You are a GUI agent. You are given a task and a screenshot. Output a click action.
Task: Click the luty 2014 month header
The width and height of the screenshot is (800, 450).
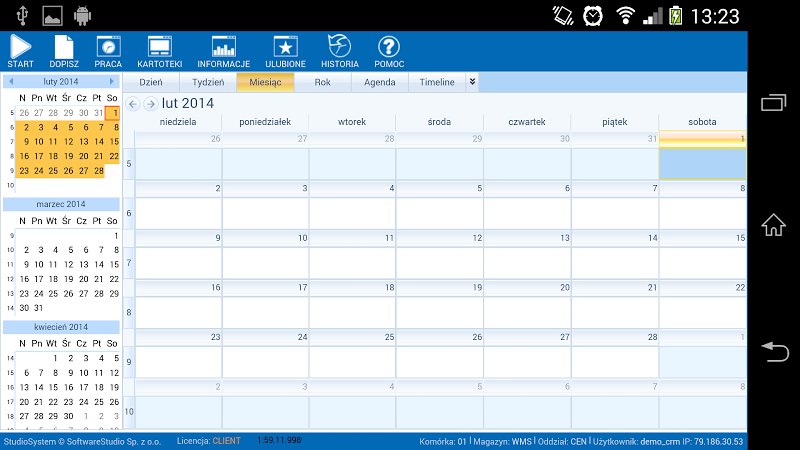[61, 81]
